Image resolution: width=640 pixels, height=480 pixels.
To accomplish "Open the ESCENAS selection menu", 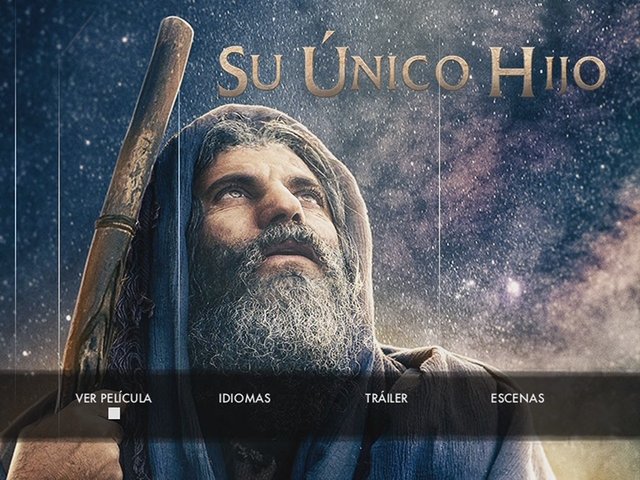I will pyautogui.click(x=517, y=398).
